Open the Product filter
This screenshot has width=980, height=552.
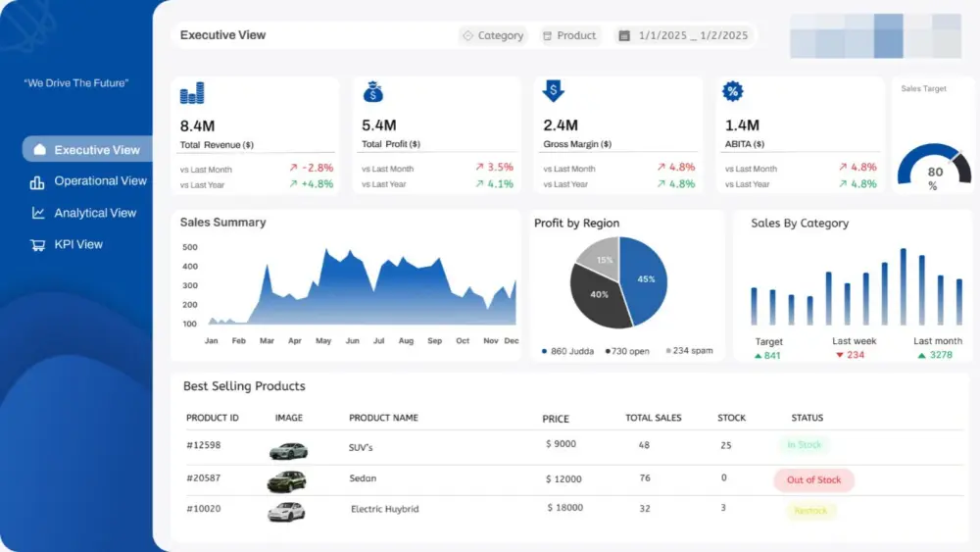(x=569, y=35)
